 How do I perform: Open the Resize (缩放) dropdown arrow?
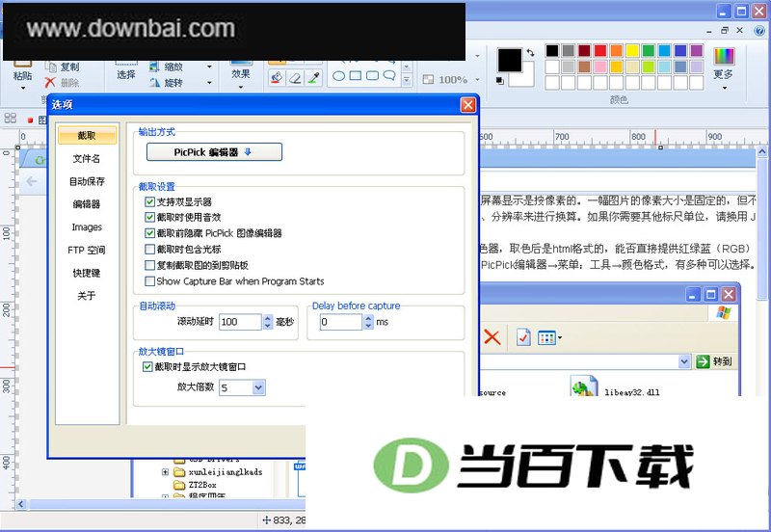point(209,66)
